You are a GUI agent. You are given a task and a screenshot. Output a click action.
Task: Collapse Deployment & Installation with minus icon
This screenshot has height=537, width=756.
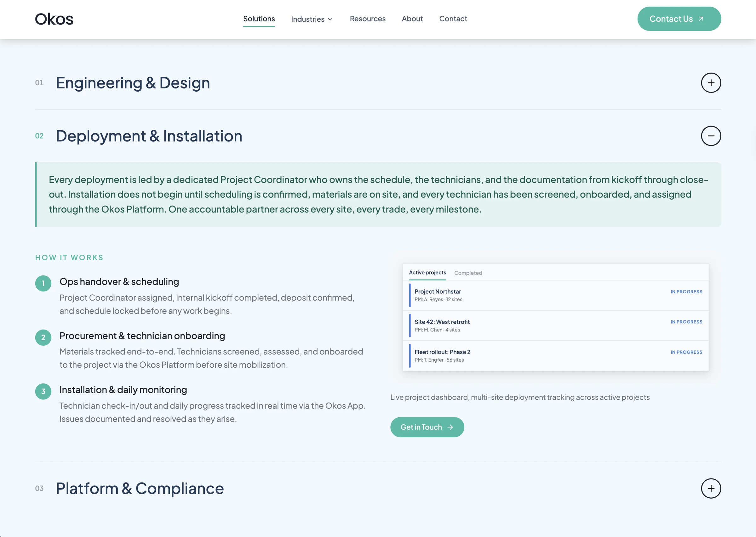[x=711, y=136]
